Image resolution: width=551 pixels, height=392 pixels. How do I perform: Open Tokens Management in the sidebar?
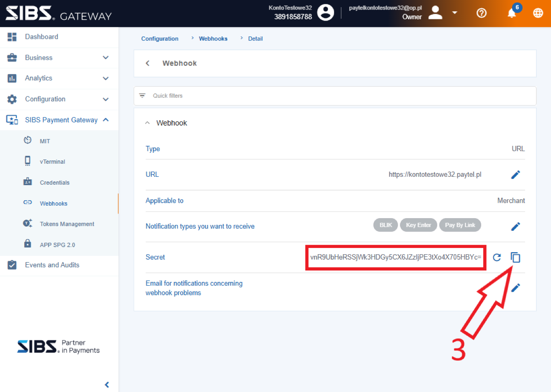[67, 224]
